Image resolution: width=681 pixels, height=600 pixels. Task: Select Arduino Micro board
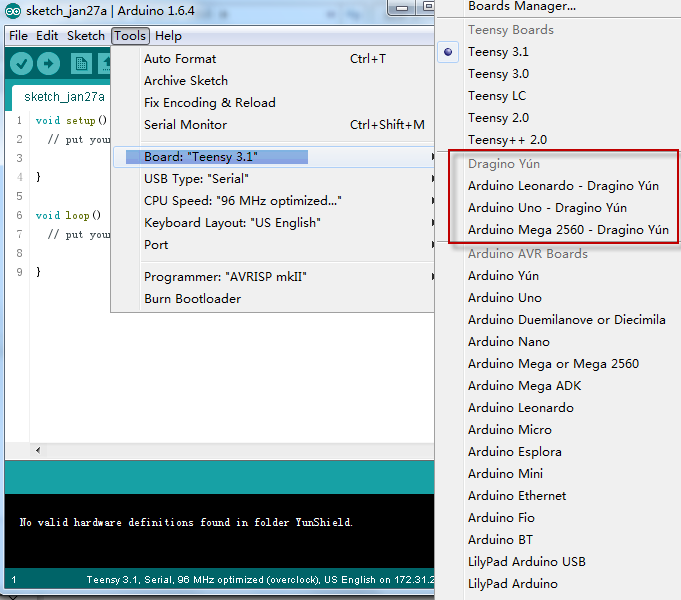[509, 430]
